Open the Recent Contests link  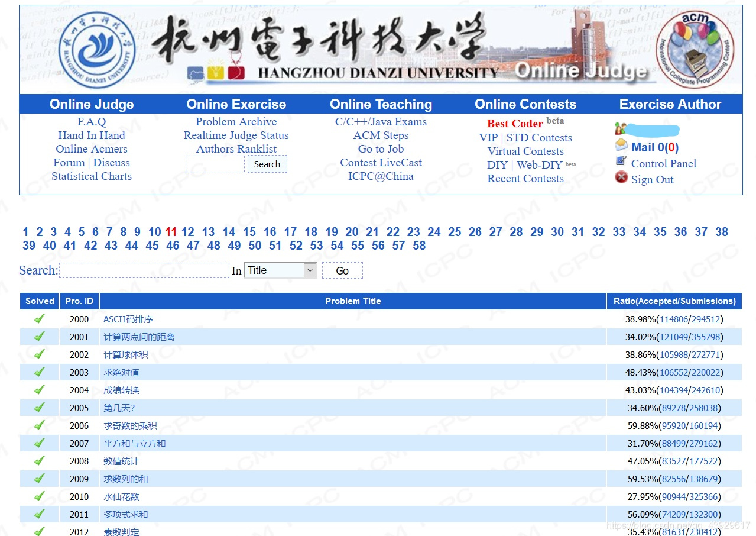pyautogui.click(x=525, y=179)
